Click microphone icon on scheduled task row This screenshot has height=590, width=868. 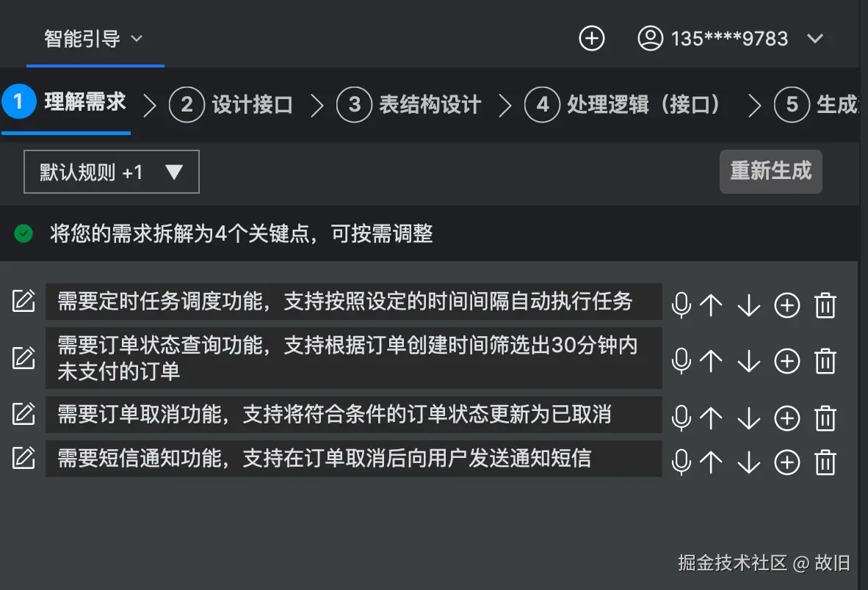(681, 305)
